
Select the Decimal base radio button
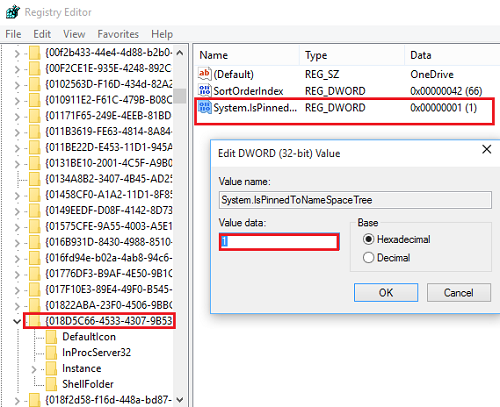pos(368,258)
